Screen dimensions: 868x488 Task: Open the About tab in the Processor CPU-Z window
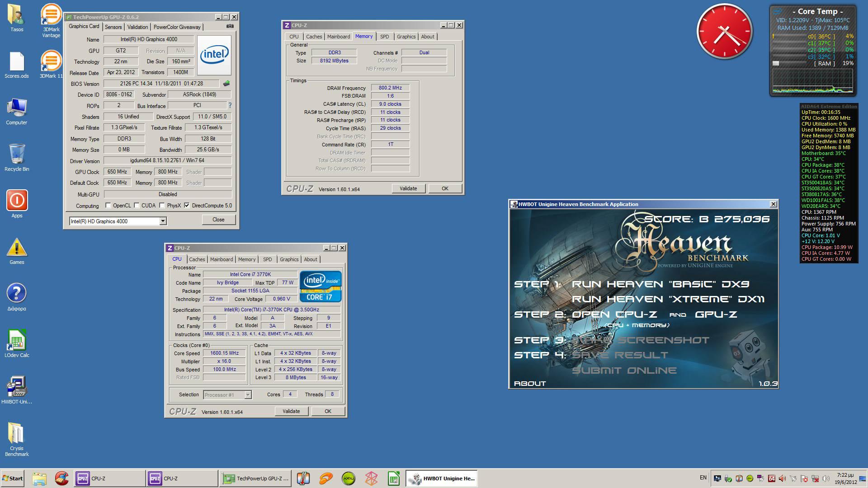311,259
